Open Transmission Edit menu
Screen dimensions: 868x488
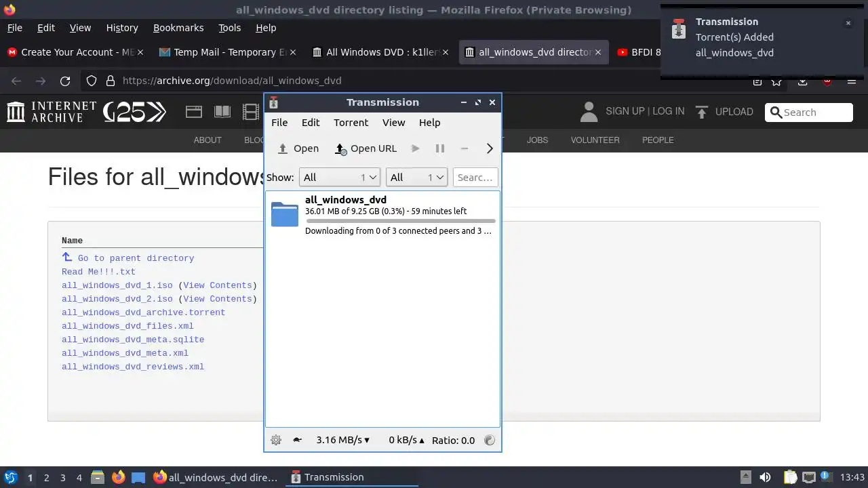point(311,123)
